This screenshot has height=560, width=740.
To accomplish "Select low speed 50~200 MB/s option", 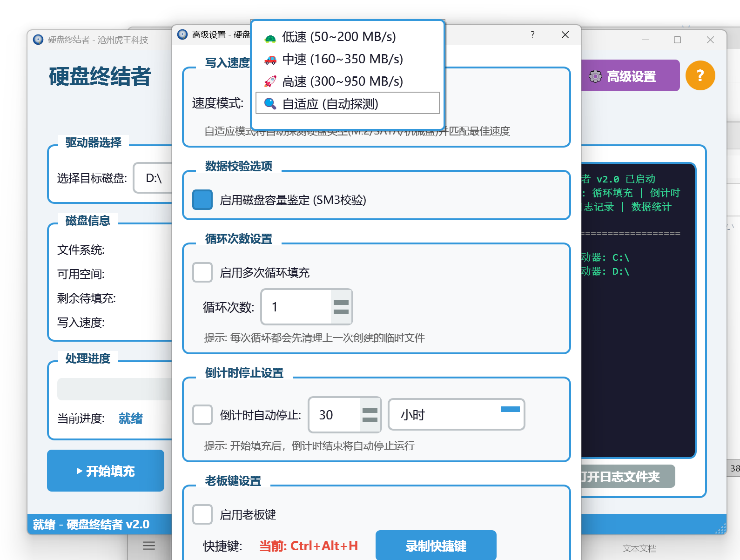I will pyautogui.click(x=348, y=37).
